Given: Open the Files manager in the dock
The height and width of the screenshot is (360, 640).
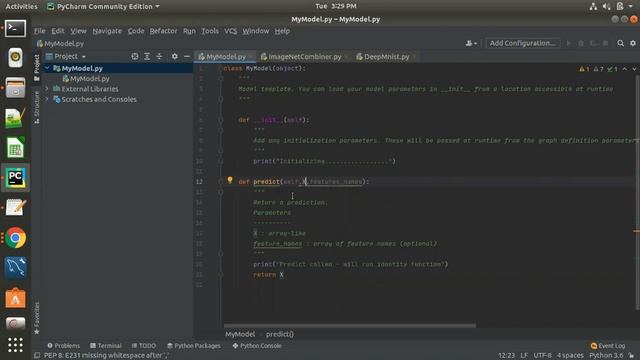Looking at the screenshot, I should (15, 87).
